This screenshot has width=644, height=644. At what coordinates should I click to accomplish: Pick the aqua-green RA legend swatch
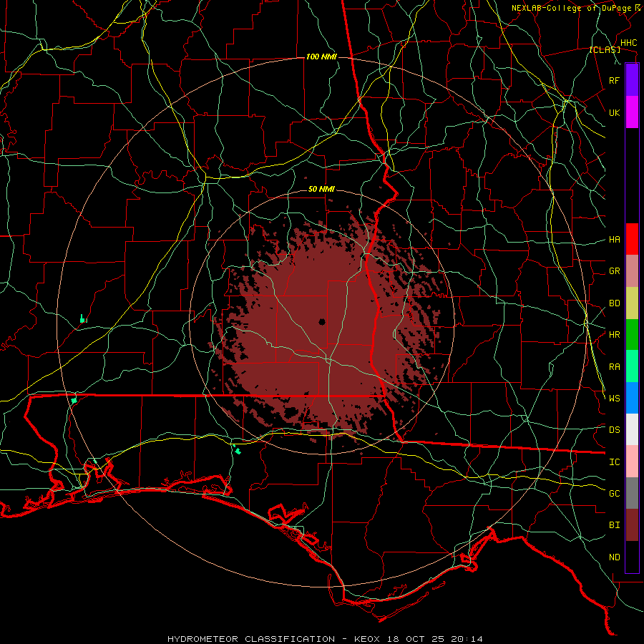[x=632, y=366]
